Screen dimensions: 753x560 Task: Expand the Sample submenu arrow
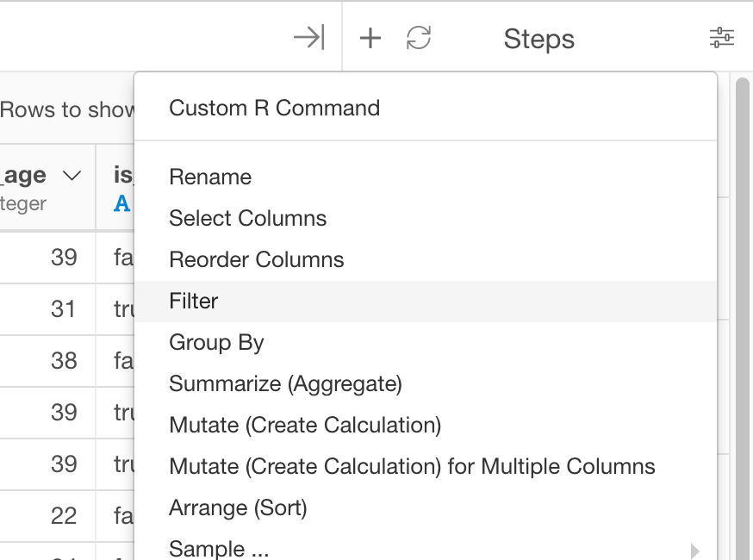(x=694, y=551)
